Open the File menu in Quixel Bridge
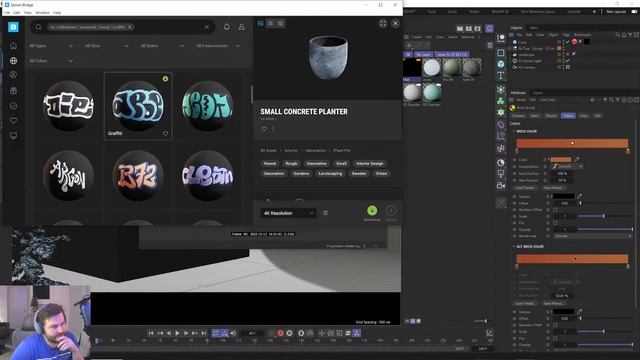The image size is (640, 360). pos(7,13)
